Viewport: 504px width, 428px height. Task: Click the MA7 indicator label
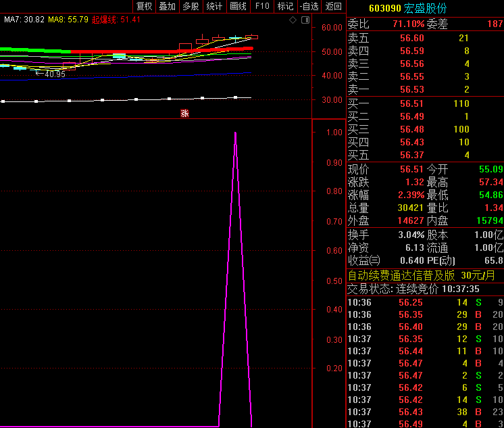point(23,20)
